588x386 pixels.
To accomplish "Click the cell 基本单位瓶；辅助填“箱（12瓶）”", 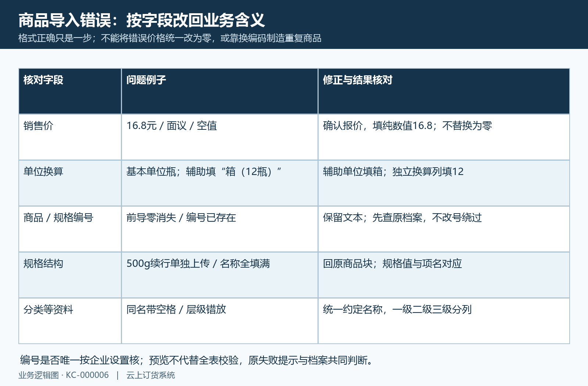I will click(x=219, y=183).
